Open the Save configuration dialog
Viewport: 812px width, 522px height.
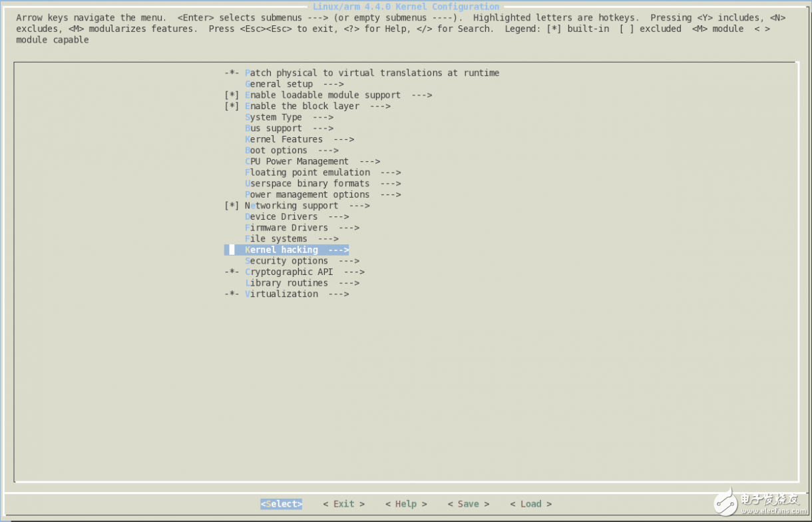[468, 504]
